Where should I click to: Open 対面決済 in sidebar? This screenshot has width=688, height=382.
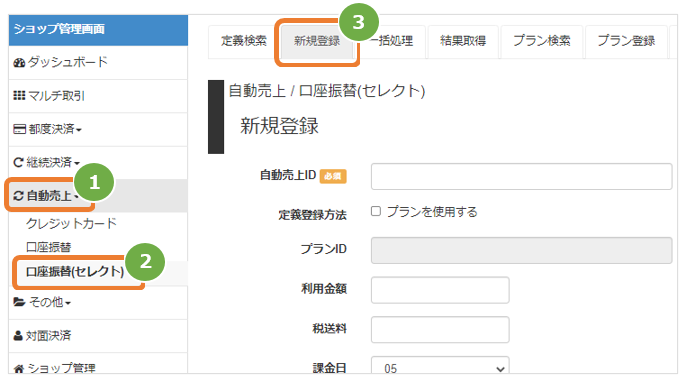[x=98, y=336]
